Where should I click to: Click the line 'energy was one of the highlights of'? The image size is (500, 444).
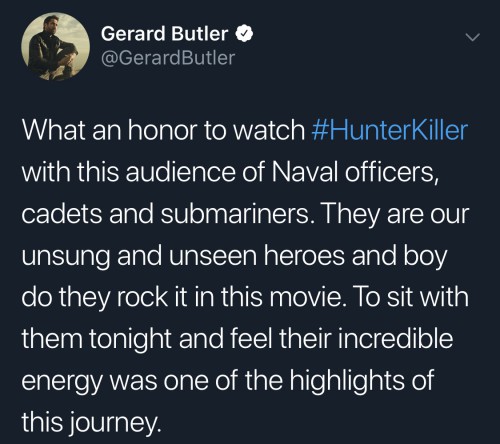(x=228, y=381)
